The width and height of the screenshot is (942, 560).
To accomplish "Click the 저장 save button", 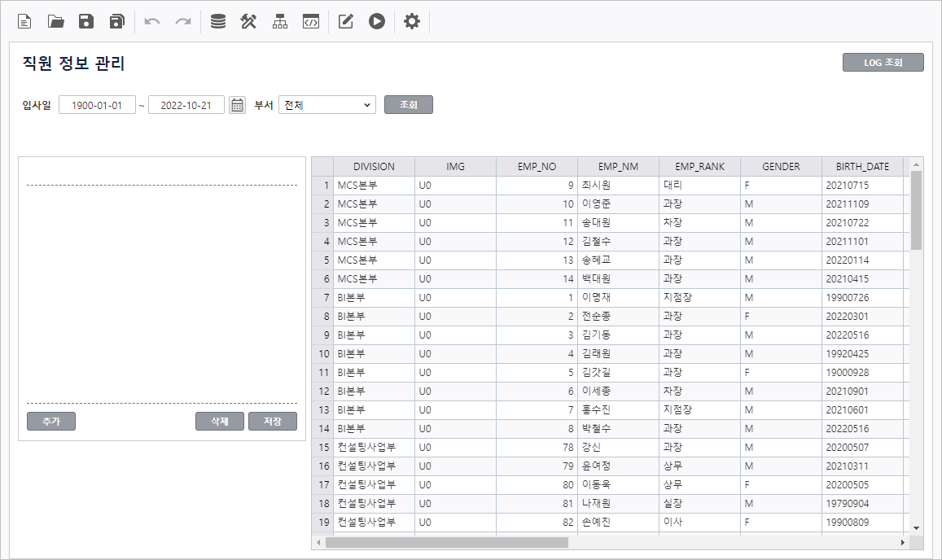I will click(x=272, y=422).
